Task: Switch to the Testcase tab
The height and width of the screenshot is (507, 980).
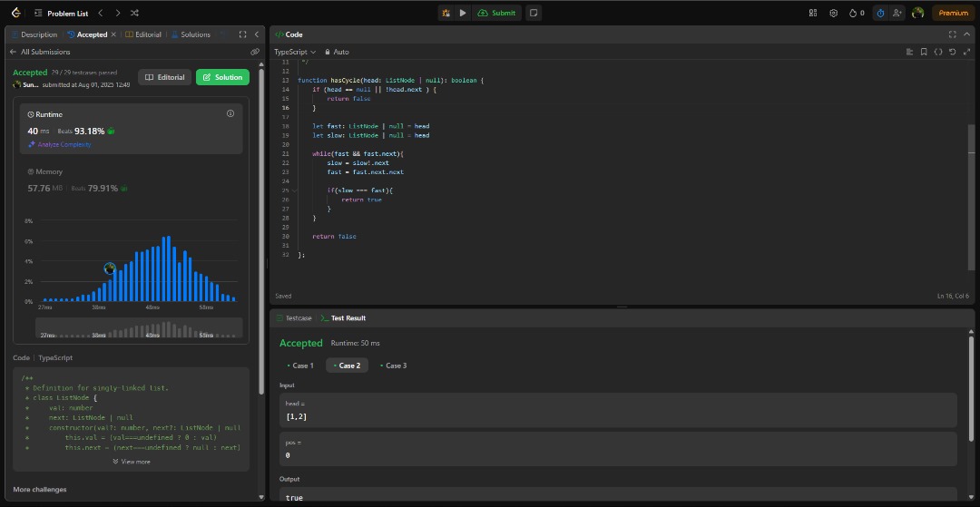Action: click(x=294, y=317)
